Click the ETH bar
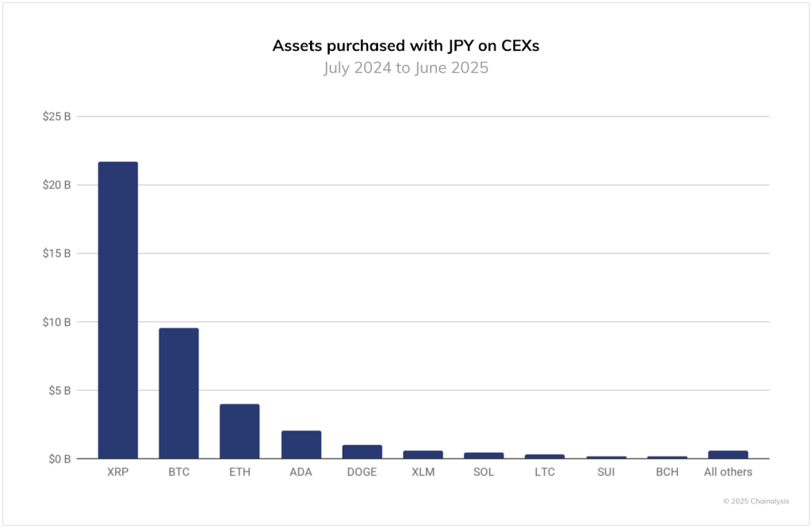Screen dimensions: 812x528 point(239,431)
